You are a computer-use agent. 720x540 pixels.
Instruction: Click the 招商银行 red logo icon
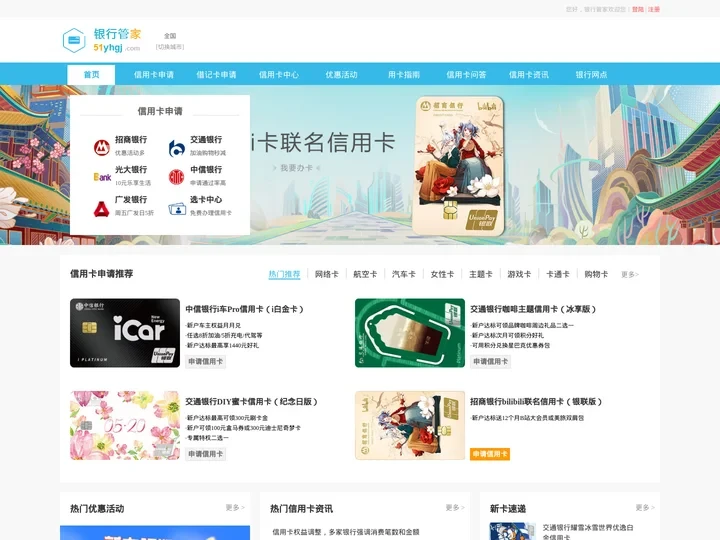(x=101, y=147)
